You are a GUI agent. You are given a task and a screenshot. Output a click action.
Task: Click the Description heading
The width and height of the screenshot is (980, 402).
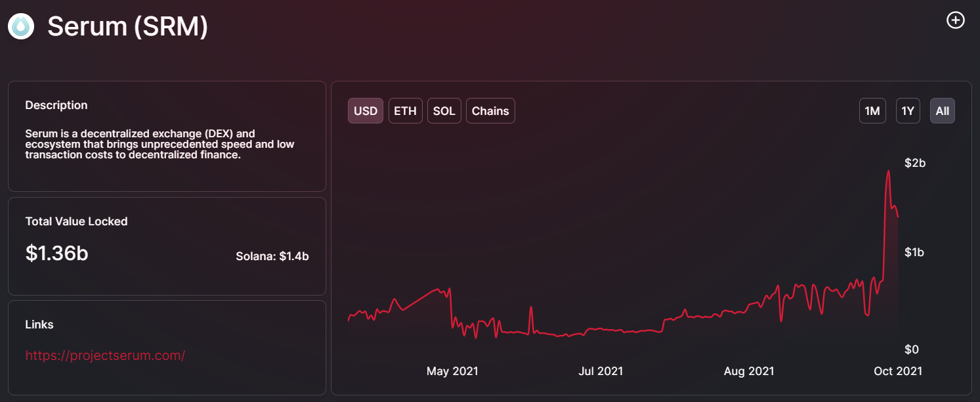[56, 105]
